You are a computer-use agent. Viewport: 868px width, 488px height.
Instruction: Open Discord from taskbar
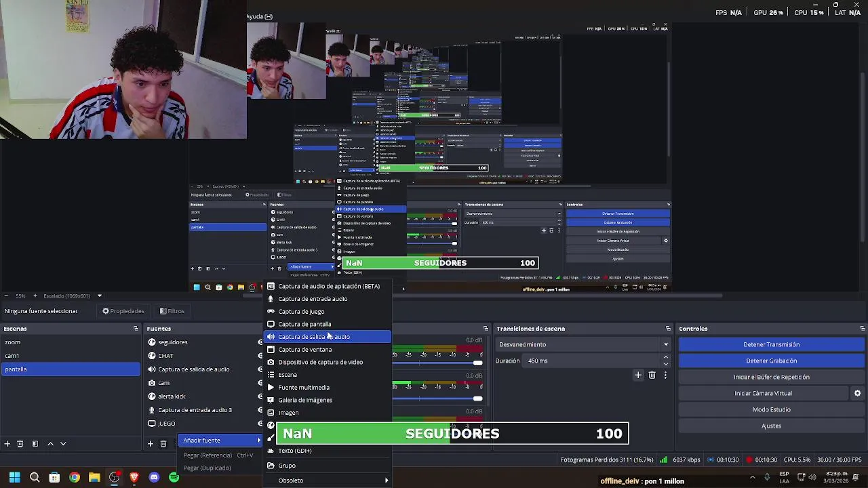(154, 477)
